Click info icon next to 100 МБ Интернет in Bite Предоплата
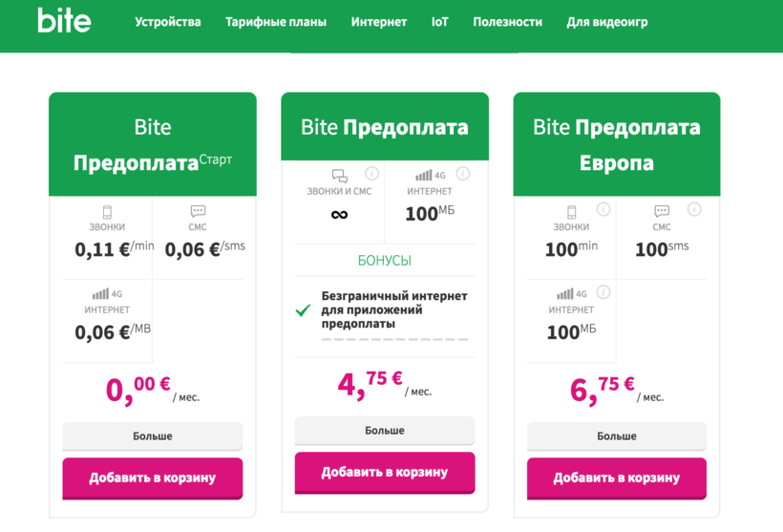Screen dimensions: 783x532 click(x=463, y=174)
